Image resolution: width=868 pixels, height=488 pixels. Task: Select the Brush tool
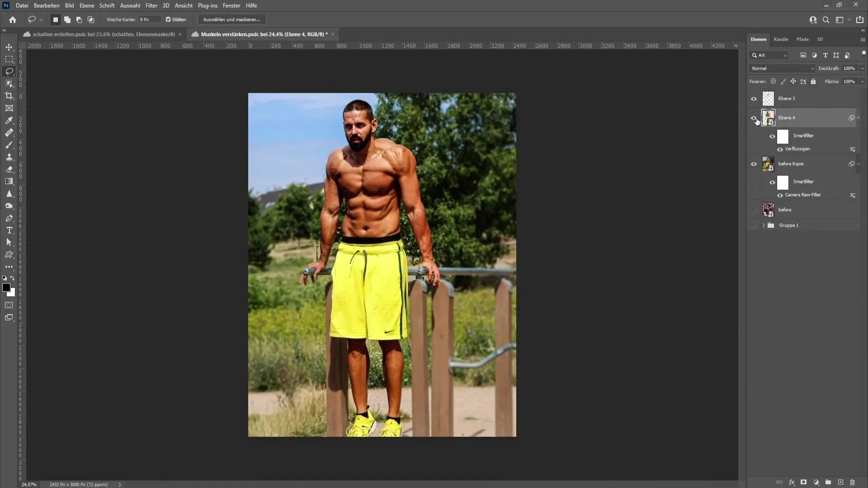tap(9, 145)
